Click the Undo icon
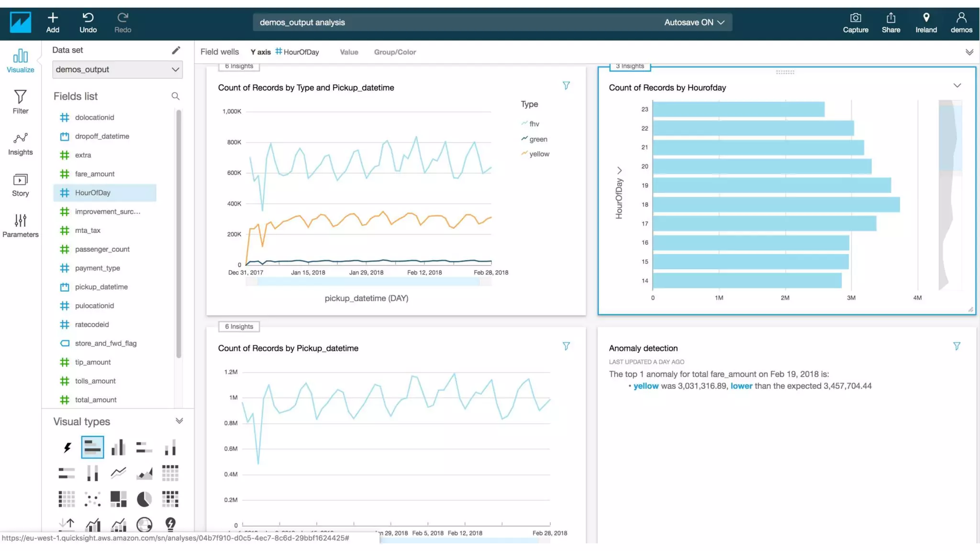The height and width of the screenshot is (551, 980). [x=88, y=18]
